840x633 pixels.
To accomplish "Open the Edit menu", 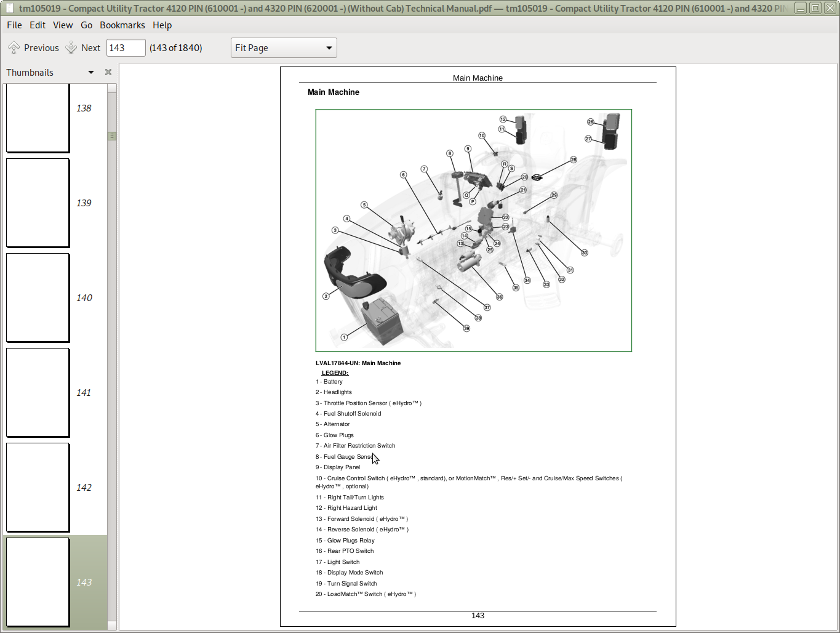I will click(38, 25).
